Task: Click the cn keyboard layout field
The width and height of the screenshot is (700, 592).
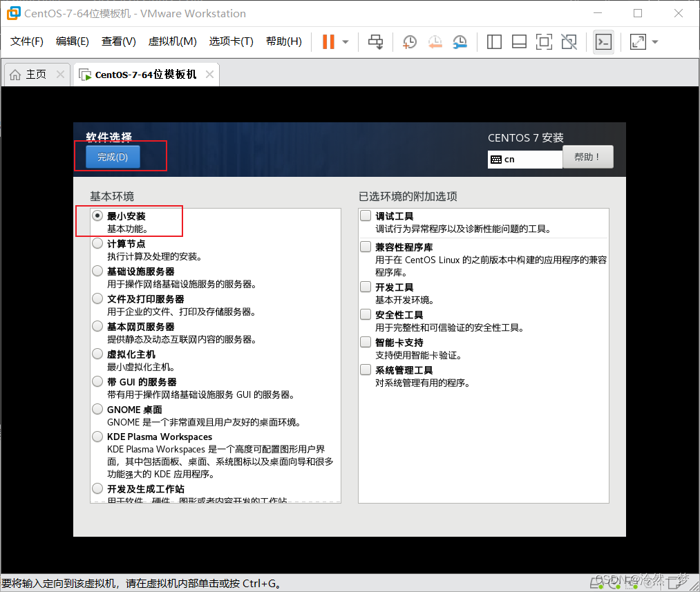Action: (525, 160)
